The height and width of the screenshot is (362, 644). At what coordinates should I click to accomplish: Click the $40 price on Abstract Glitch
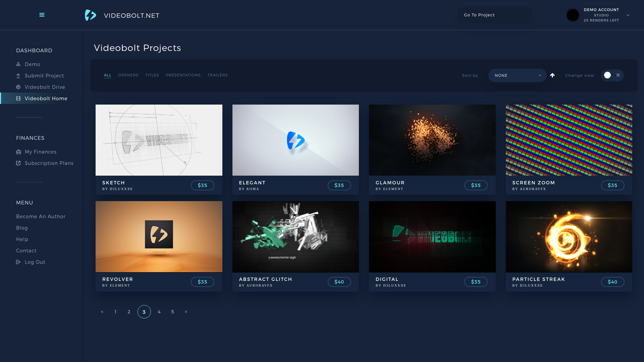point(339,282)
